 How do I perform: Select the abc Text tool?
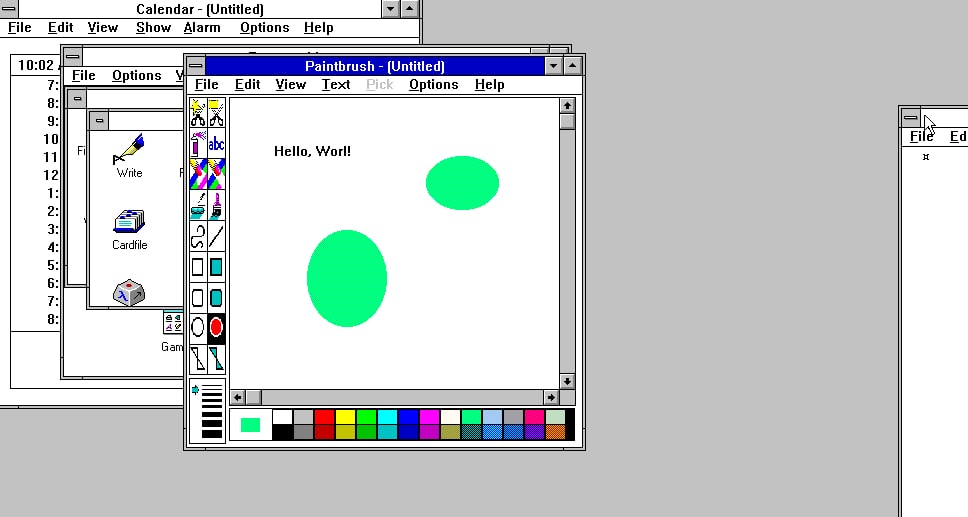coord(216,144)
